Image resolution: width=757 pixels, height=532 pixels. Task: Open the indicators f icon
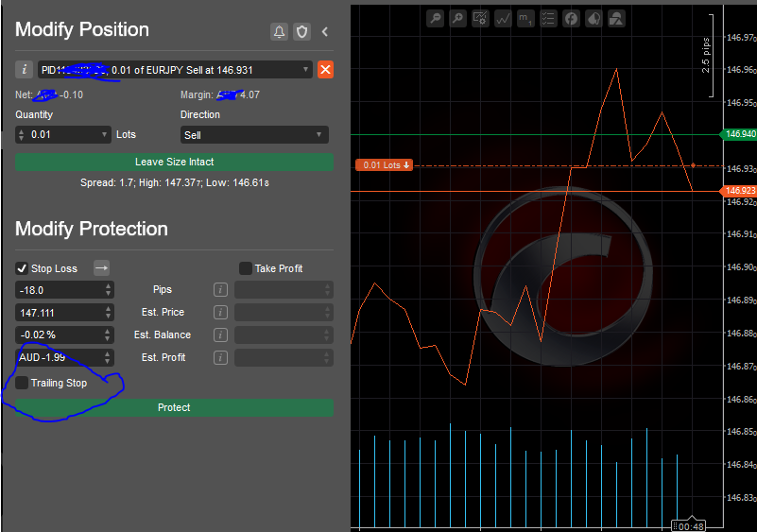pyautogui.click(x=571, y=19)
